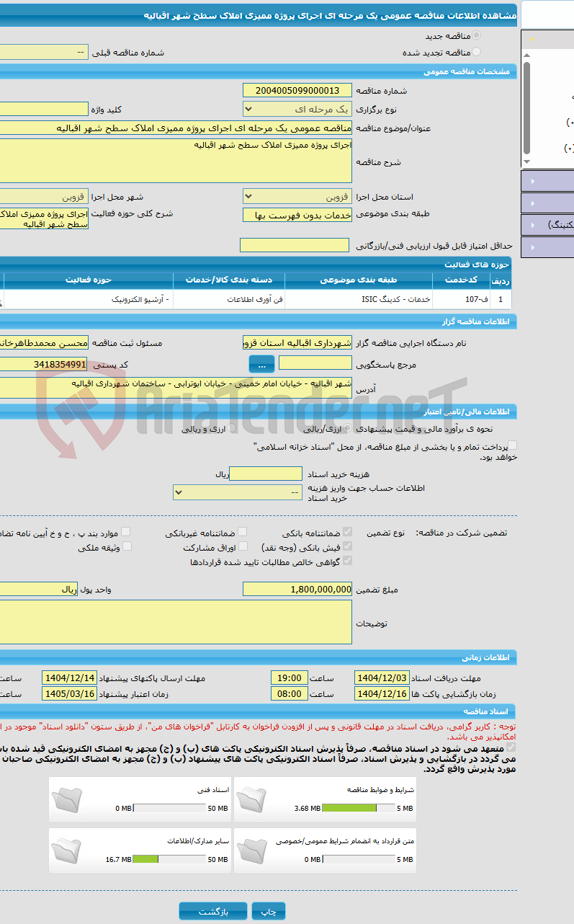Click the زمان بازگشایی پاکت ها date field

(x=382, y=693)
